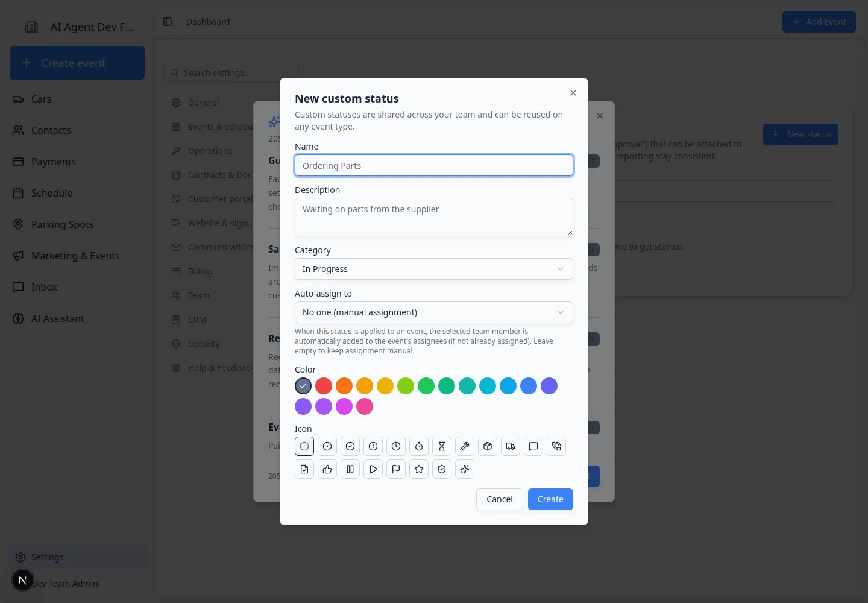Choose the flag status icon
This screenshot has width=868, height=603.
pyautogui.click(x=396, y=469)
